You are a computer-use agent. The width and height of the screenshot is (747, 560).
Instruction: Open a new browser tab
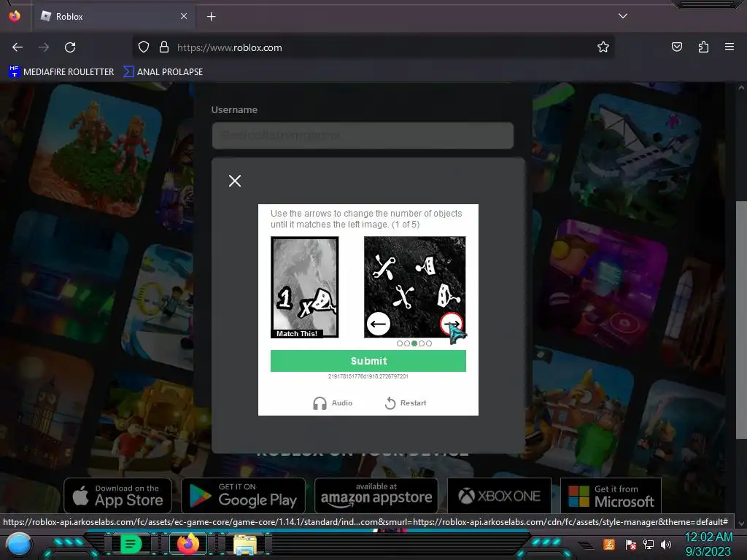pyautogui.click(x=211, y=17)
